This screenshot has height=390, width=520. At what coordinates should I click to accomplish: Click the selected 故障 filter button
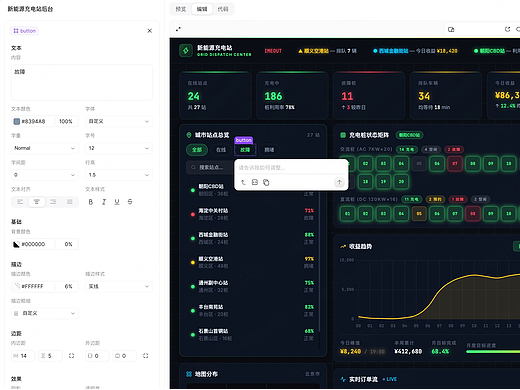click(x=245, y=150)
